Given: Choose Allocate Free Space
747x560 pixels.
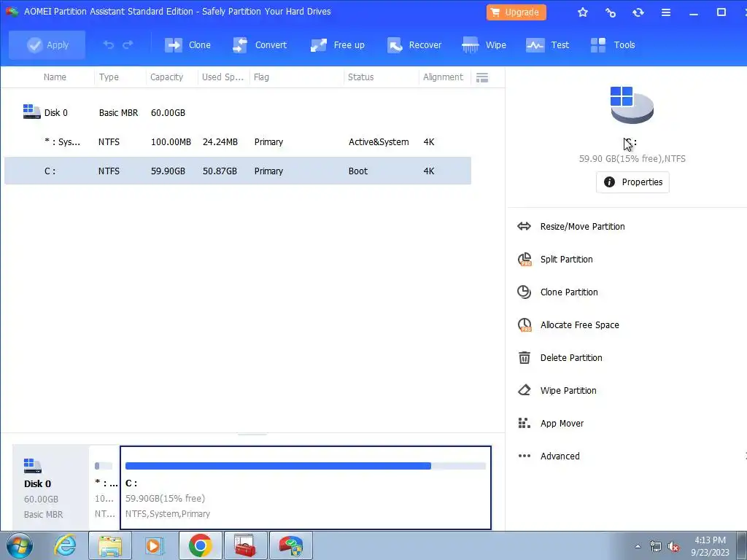Looking at the screenshot, I should [x=579, y=324].
